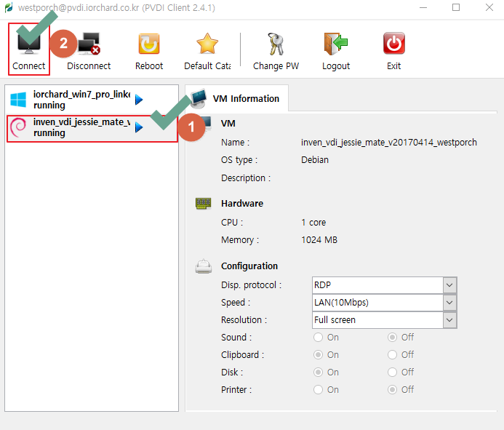The image size is (504, 430).
Task: Click the PVDI Client leaf icon in title bar
Action: 9,7
